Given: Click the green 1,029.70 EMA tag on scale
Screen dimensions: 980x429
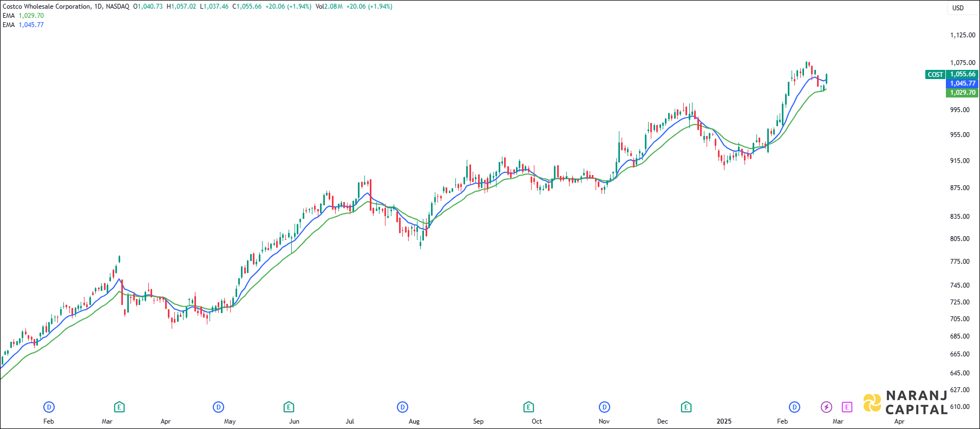Looking at the screenshot, I should (x=962, y=93).
